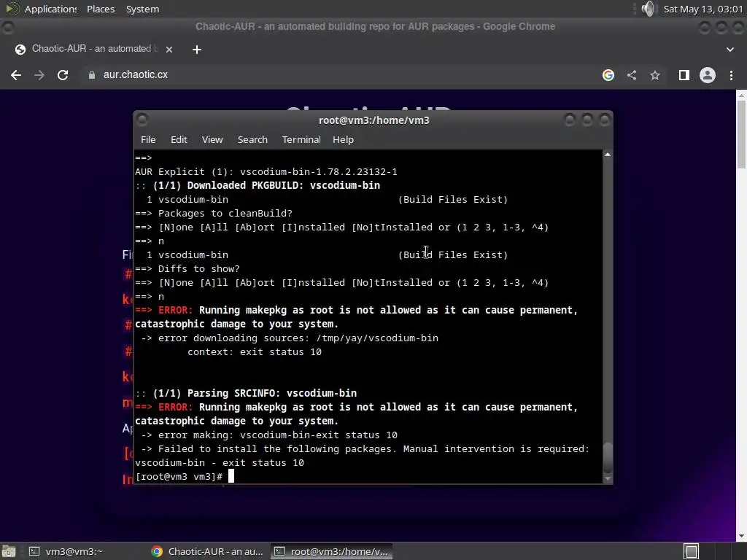Click the terminal scrollbar thumb
Viewport: 747px width, 560px height.
pos(608,457)
